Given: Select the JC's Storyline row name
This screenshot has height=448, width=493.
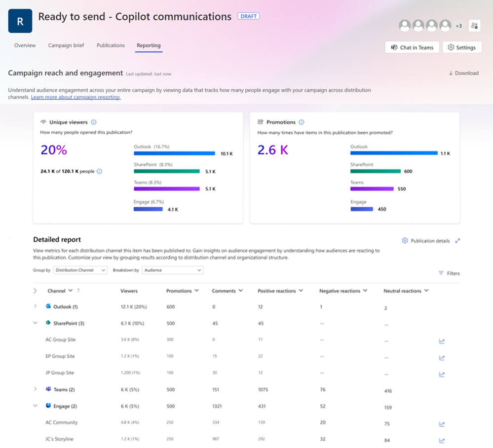Looking at the screenshot, I should pyautogui.click(x=59, y=439).
